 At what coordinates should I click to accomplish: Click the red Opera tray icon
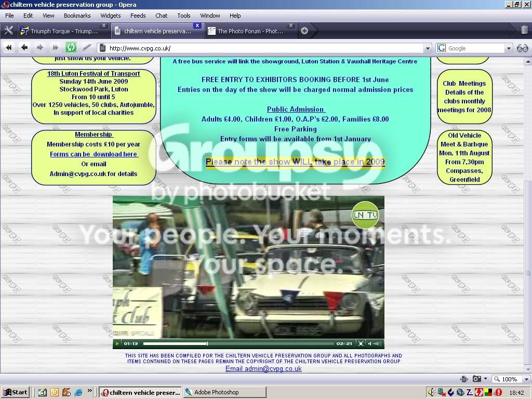498,393
